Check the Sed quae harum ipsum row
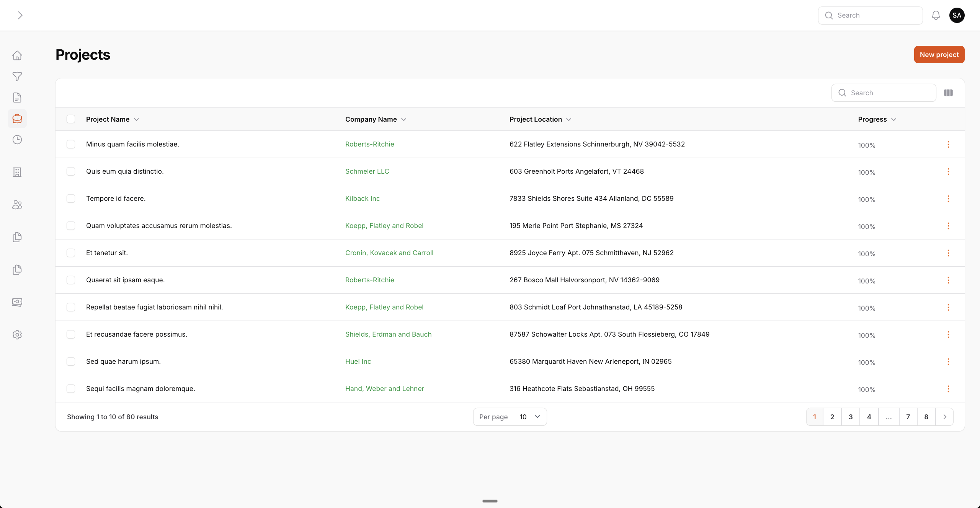 point(71,361)
